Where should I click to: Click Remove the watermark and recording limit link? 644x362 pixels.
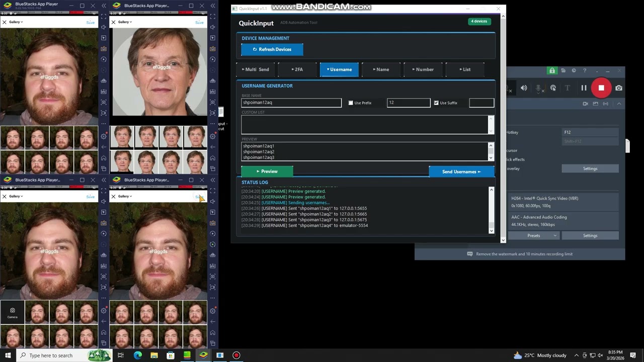coord(524,254)
